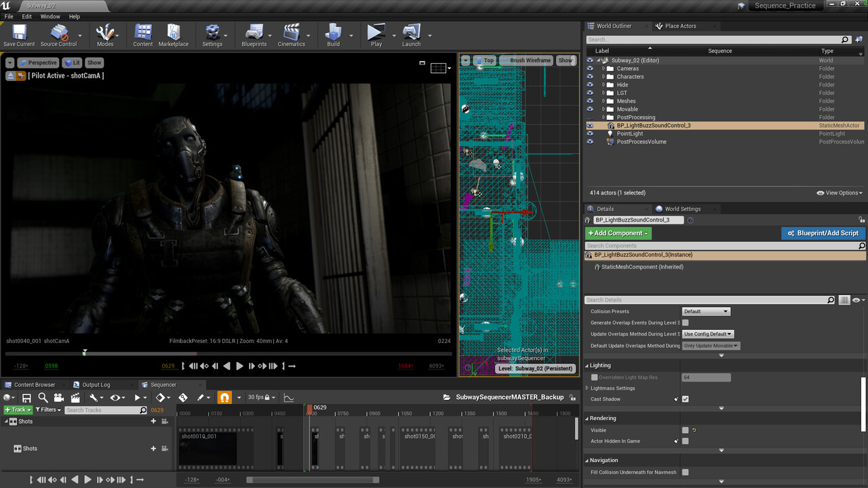Image resolution: width=868 pixels, height=488 pixels.
Task: Open the Use Config Default dropdown
Action: coord(708,334)
